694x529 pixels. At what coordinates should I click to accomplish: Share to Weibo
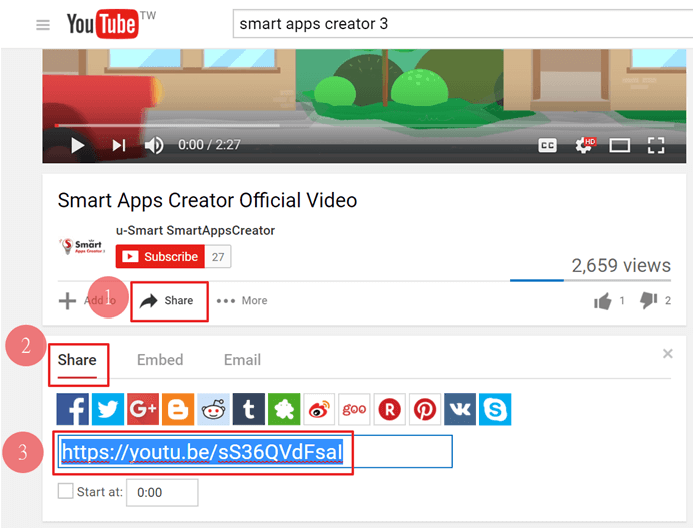pyautogui.click(x=319, y=409)
